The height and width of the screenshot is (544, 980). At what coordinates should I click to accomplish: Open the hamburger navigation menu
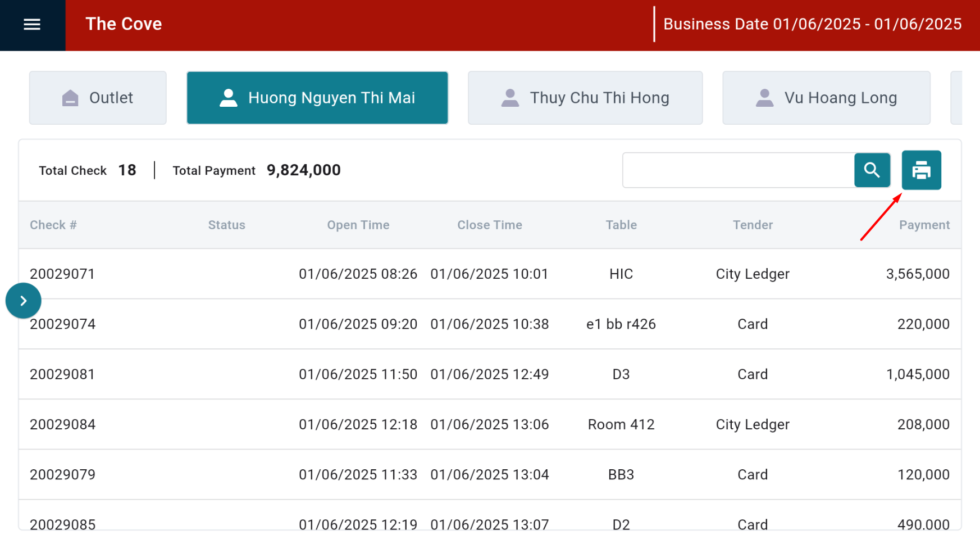tap(32, 24)
